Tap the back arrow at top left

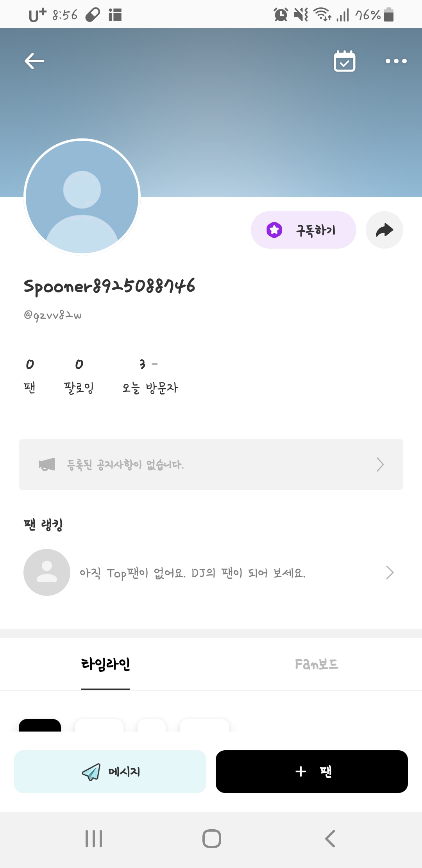34,61
